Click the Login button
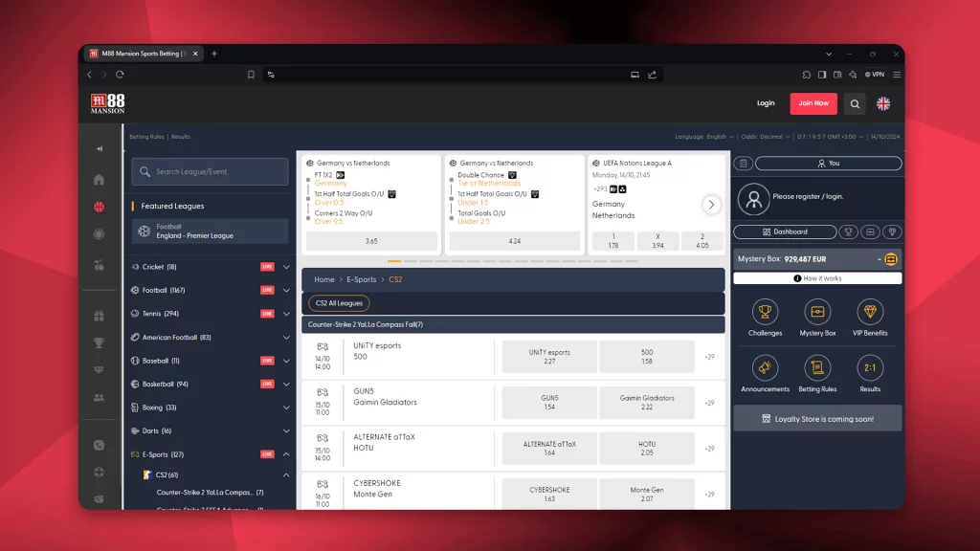 766,103
